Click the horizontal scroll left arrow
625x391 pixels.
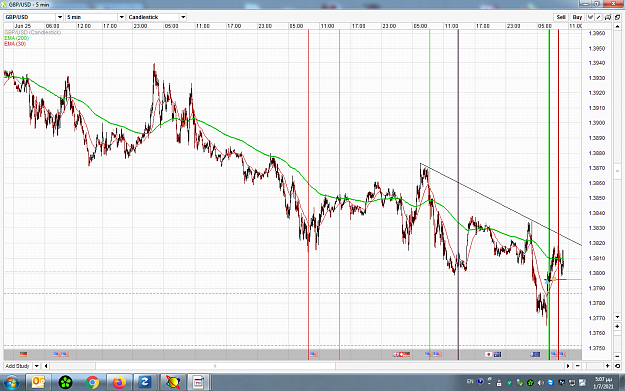(46, 366)
